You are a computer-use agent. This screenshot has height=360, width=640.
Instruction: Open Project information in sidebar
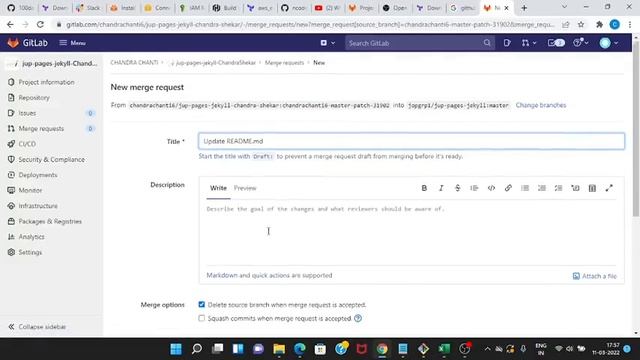pyautogui.click(x=47, y=82)
